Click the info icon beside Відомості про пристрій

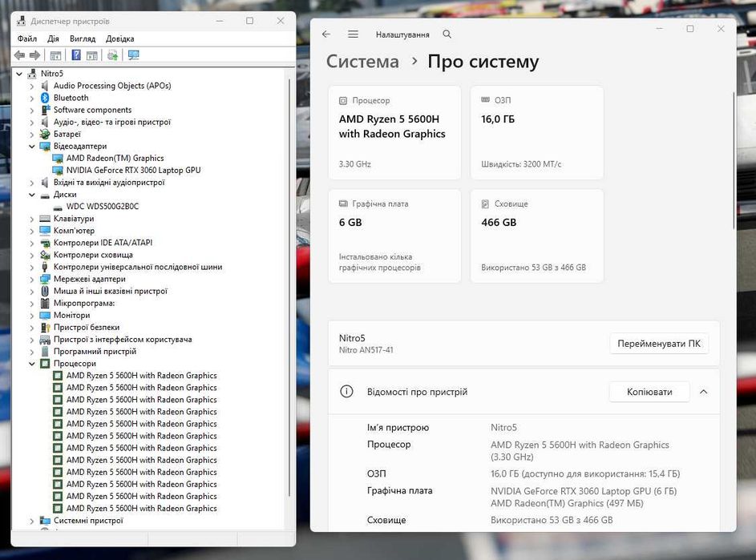pos(346,391)
